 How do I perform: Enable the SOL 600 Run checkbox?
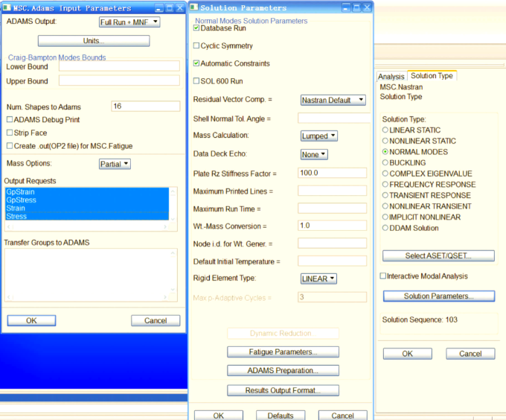(x=196, y=80)
